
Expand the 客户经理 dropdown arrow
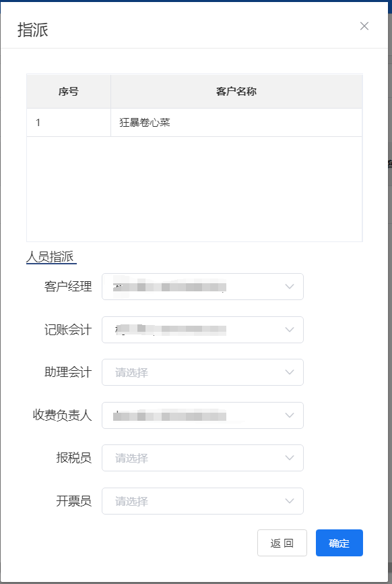290,287
